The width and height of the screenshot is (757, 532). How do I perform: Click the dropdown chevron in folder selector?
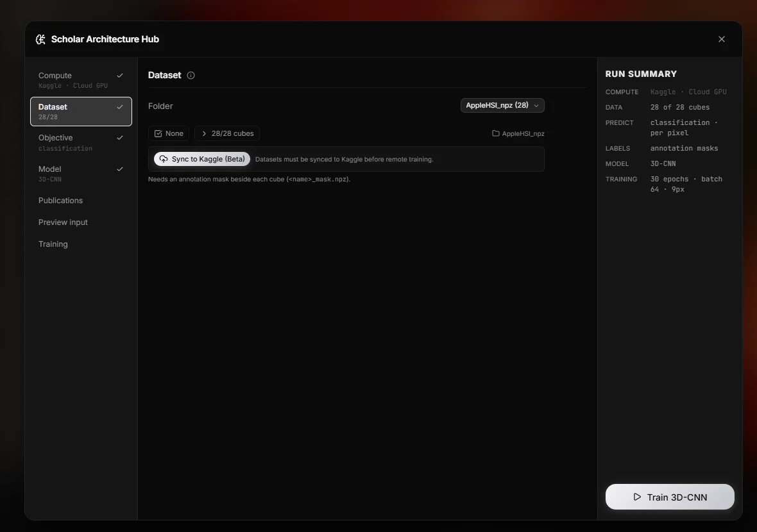(x=536, y=106)
